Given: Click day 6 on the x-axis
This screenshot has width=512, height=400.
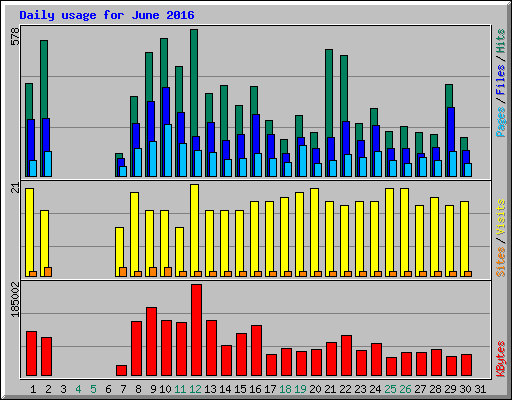Looking at the screenshot, I should pos(108,389).
